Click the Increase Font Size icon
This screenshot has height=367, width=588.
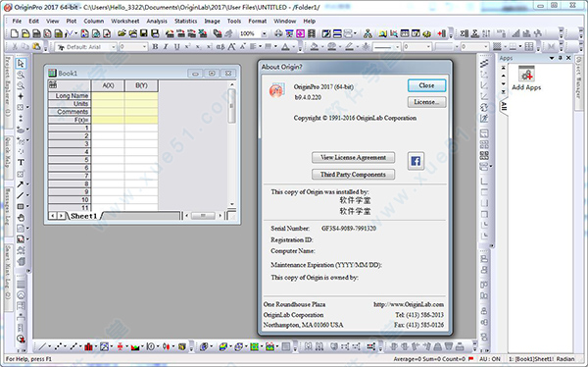tap(231, 46)
